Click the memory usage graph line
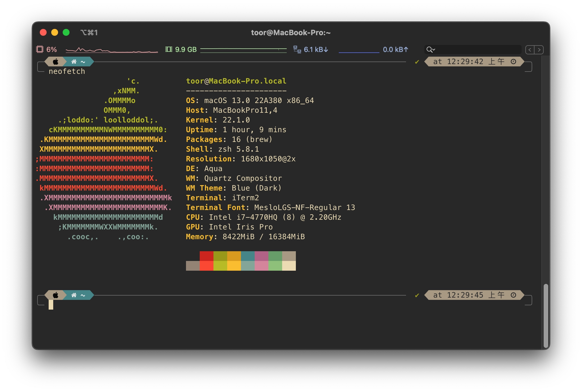582x392 pixels. [x=243, y=50]
